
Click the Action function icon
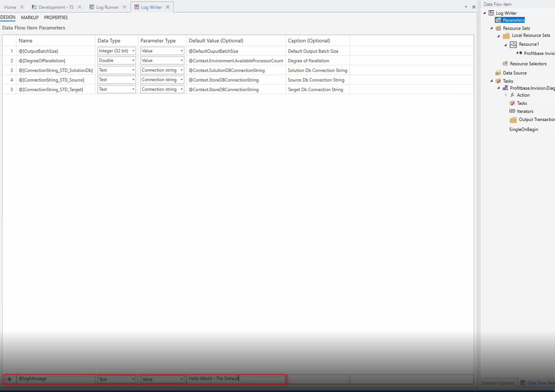[x=512, y=95]
